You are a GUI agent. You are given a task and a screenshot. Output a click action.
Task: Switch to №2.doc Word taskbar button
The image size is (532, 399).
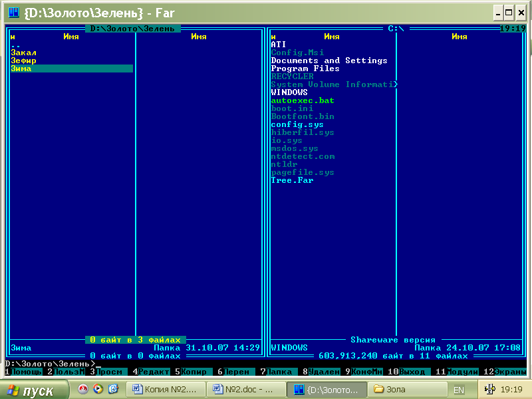[245, 389]
